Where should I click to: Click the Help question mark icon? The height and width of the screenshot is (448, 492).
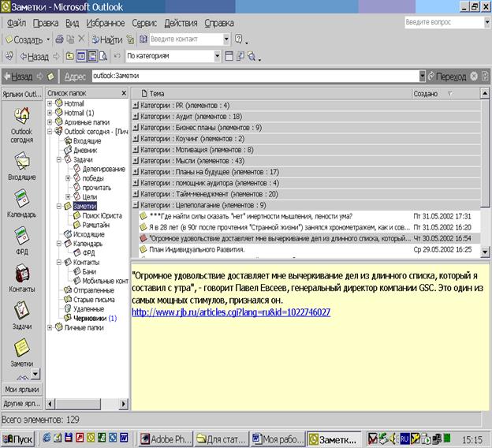click(238, 39)
